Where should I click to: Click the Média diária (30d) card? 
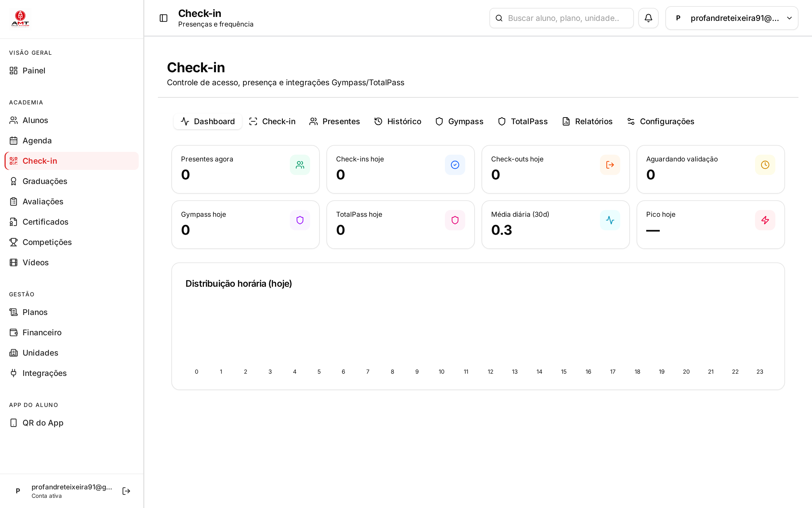[555, 225]
